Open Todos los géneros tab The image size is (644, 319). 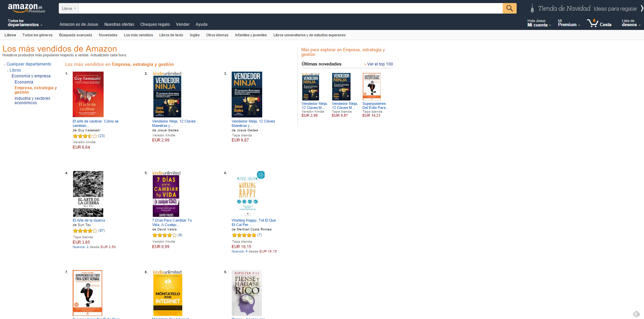pyautogui.click(x=37, y=35)
